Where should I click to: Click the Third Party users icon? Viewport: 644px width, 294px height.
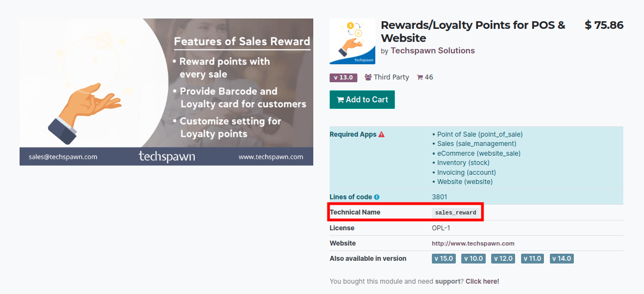pyautogui.click(x=368, y=77)
